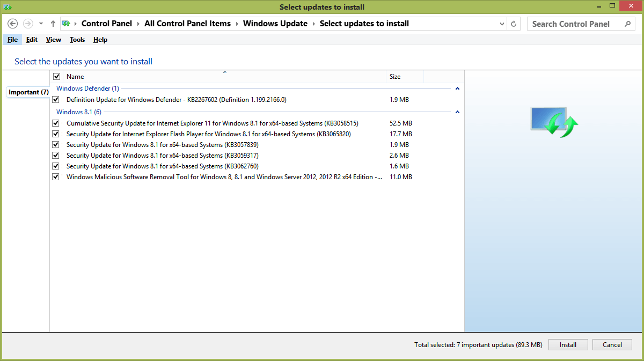This screenshot has width=644, height=361.
Task: Uncheck the Internet Explorer 11 cumulative update
Action: coord(56,123)
